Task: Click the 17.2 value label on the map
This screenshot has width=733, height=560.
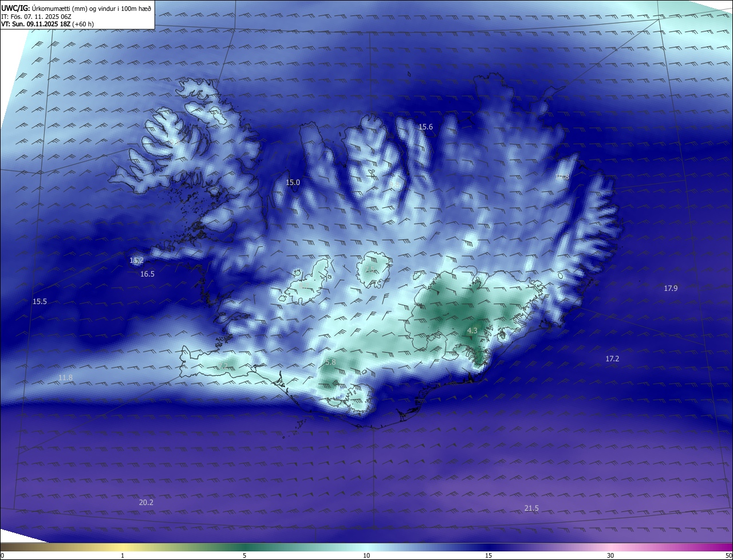Action: (x=612, y=359)
